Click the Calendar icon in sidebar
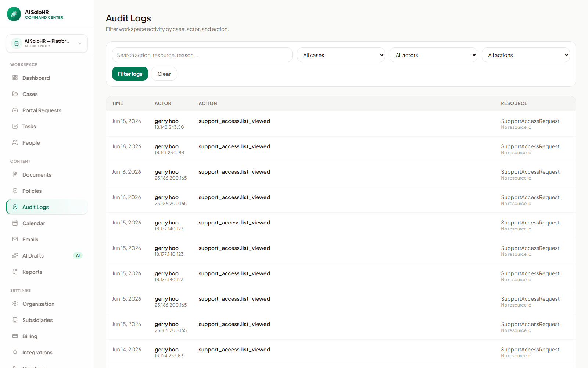 (15, 223)
